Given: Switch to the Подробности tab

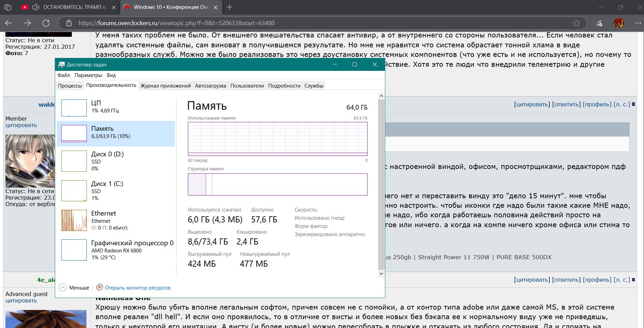Looking at the screenshot, I should 284,86.
